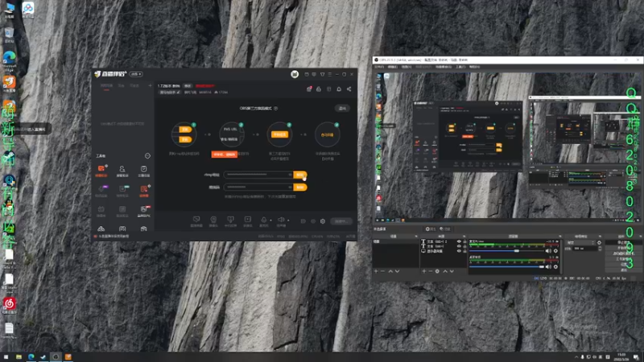
Task: Open the second menu in OBS menu bar
Action: [x=393, y=67]
